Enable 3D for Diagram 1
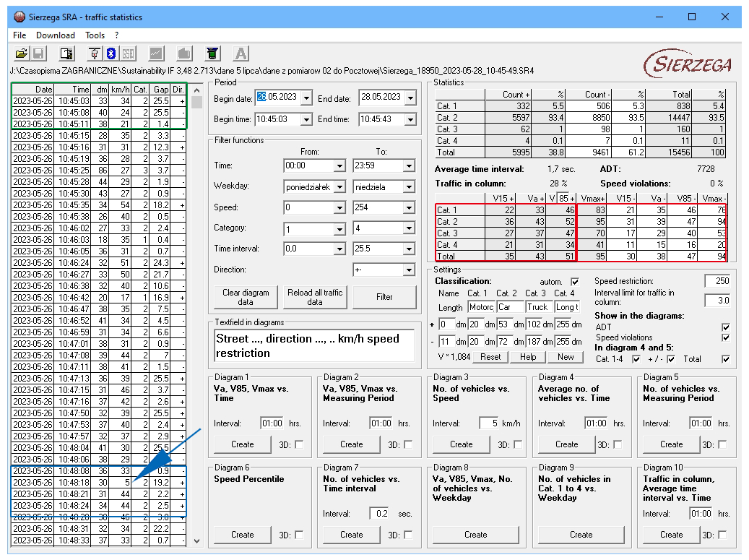This screenshot has height=560, width=749. (x=299, y=444)
